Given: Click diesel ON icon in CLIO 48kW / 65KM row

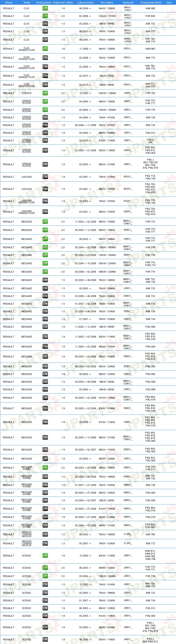Looking at the screenshot, I should [45, 24].
